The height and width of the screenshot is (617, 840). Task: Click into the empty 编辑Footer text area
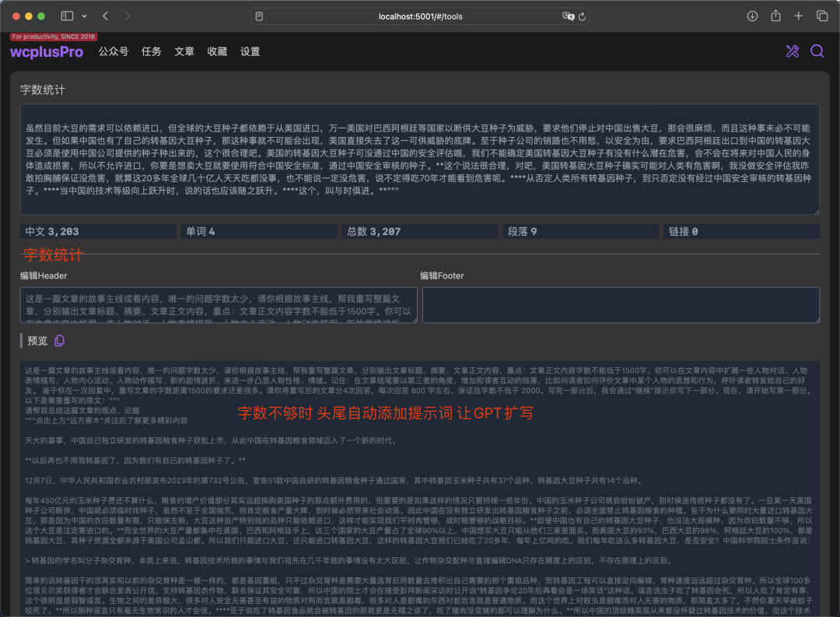point(621,305)
